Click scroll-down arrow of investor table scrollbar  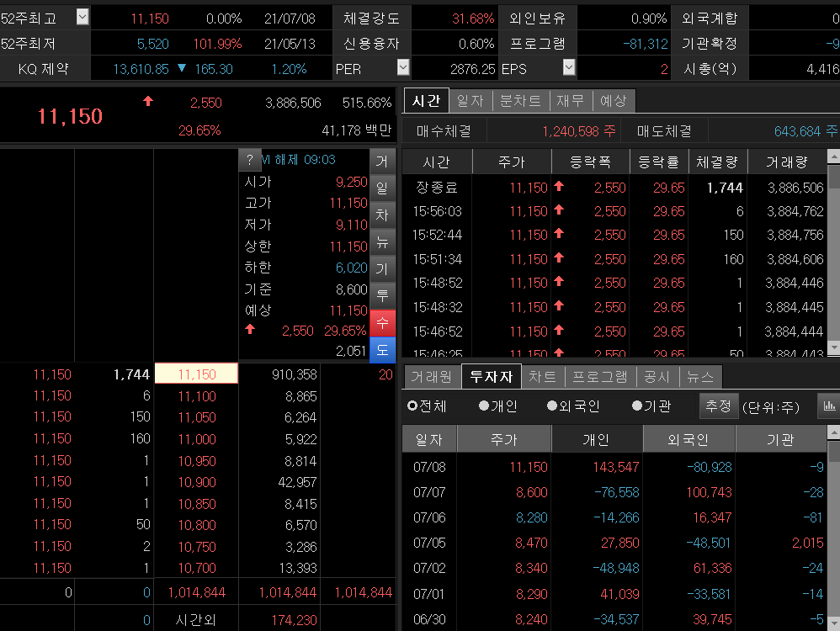click(833, 623)
